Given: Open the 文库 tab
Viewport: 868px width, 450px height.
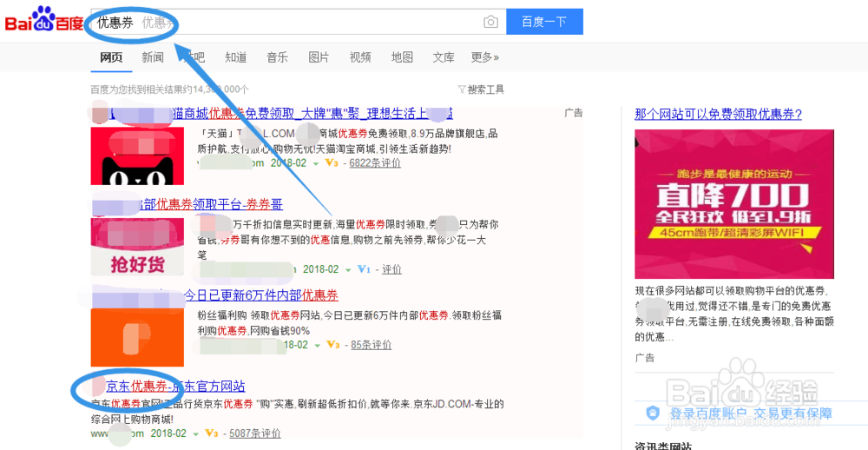Looking at the screenshot, I should [444, 57].
